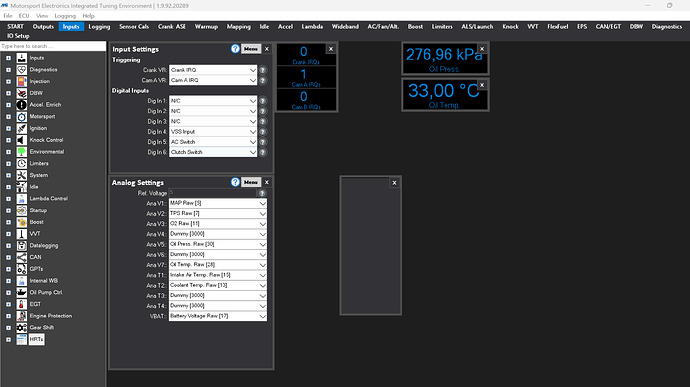Open the File menu
Image resolution: width=690 pixels, height=387 pixels.
8,16
